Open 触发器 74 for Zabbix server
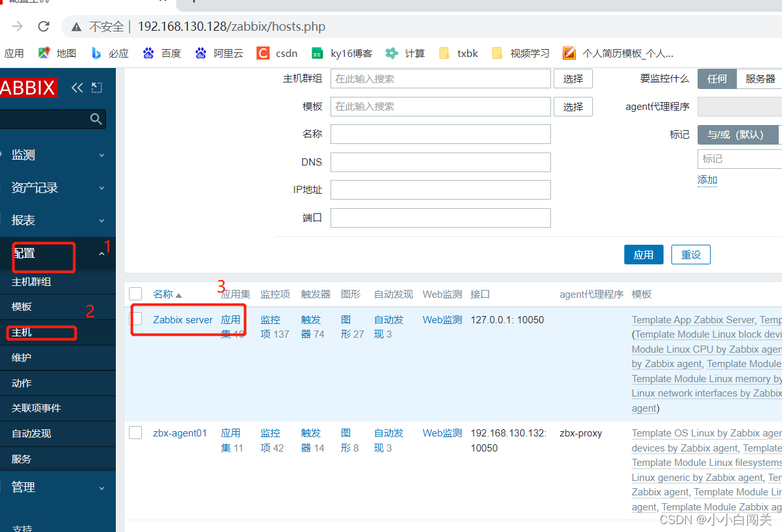Screen dimensions: 782x532 [x=312, y=327]
